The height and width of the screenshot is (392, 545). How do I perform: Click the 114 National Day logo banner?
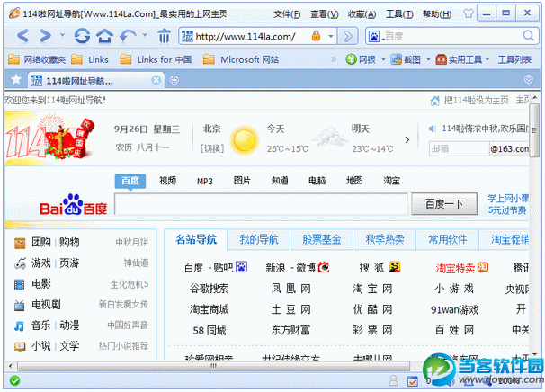pyautogui.click(x=50, y=138)
